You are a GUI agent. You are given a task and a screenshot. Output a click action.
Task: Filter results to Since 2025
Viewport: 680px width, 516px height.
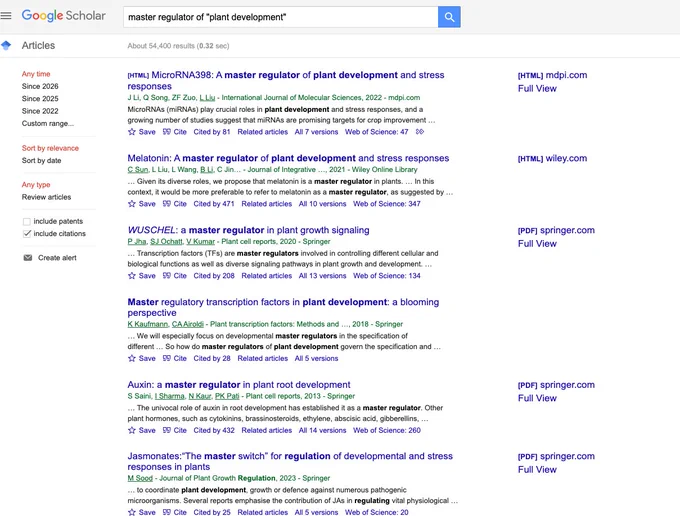point(40,98)
